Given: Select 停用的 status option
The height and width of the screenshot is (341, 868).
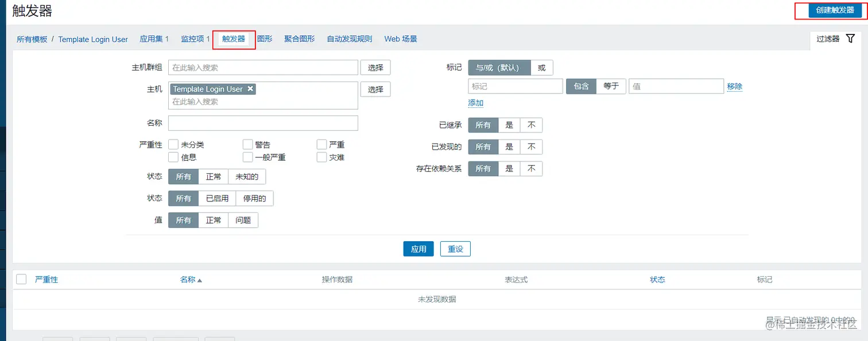Looking at the screenshot, I should click(x=254, y=199).
